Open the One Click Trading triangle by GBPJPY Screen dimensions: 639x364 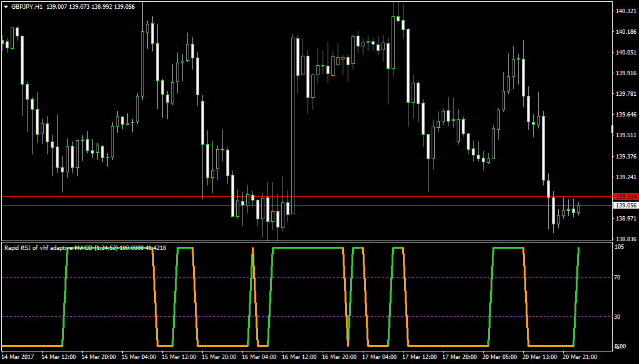[x=6, y=7]
